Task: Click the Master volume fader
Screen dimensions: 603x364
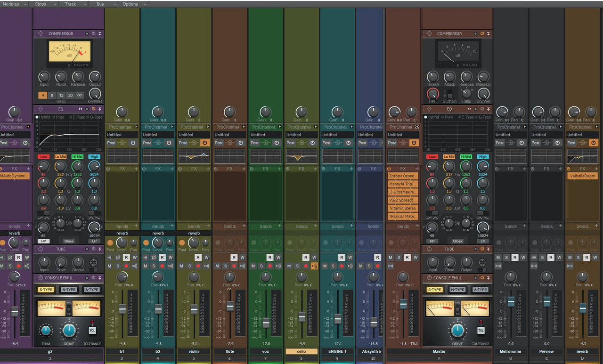Action: pos(403,305)
